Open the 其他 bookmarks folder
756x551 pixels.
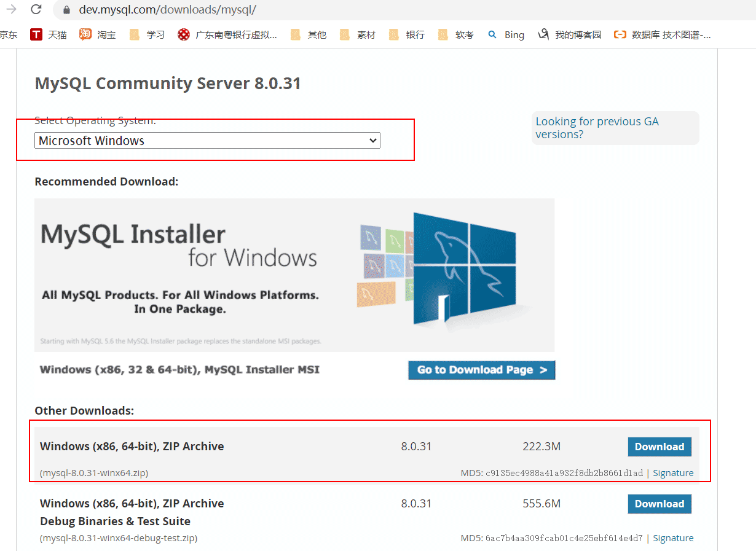295,34
